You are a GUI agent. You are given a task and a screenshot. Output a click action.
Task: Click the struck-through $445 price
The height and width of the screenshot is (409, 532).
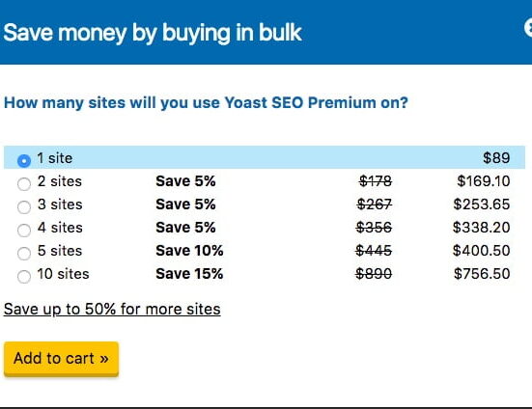pos(374,251)
